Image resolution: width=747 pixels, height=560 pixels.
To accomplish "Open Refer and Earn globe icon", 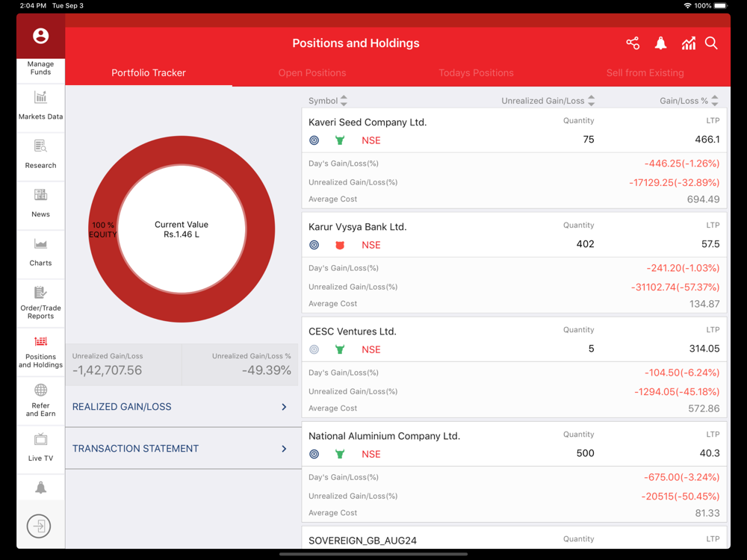I will 40,390.
